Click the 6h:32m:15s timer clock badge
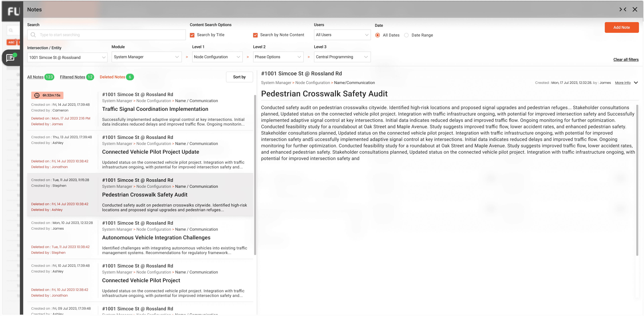644x316 pixels. point(47,95)
